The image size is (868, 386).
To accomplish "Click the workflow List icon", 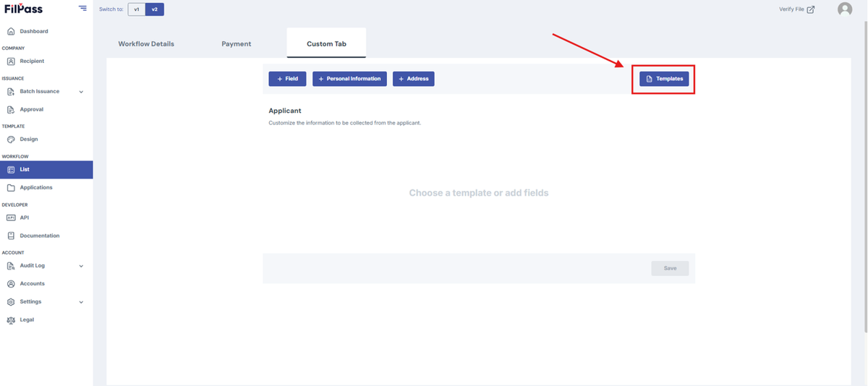I will coord(11,170).
